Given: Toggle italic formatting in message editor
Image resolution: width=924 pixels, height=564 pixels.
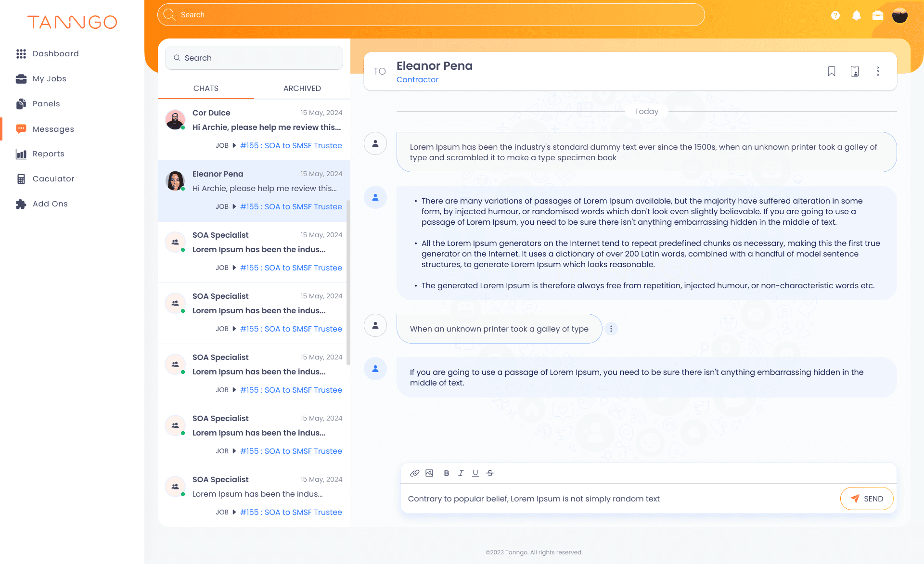Looking at the screenshot, I should (x=461, y=473).
